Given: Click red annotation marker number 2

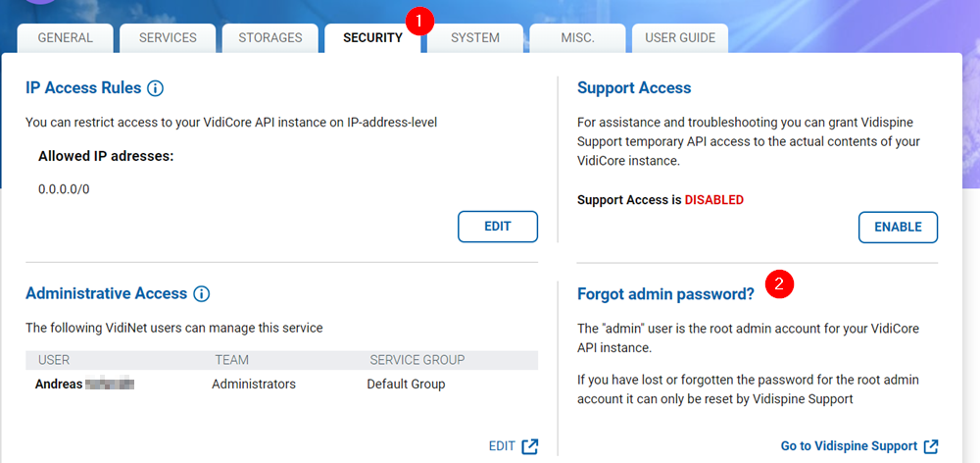Looking at the screenshot, I should 779,284.
